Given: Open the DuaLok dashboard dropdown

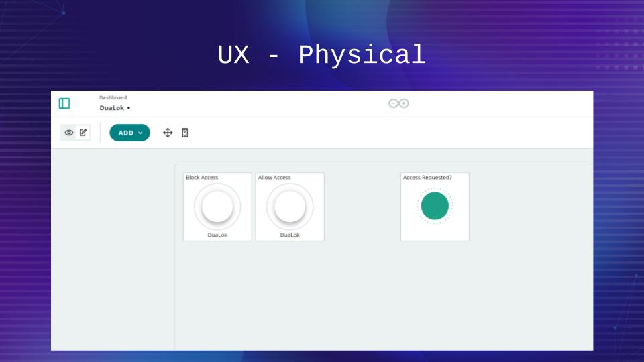Looking at the screenshot, I should 115,108.
